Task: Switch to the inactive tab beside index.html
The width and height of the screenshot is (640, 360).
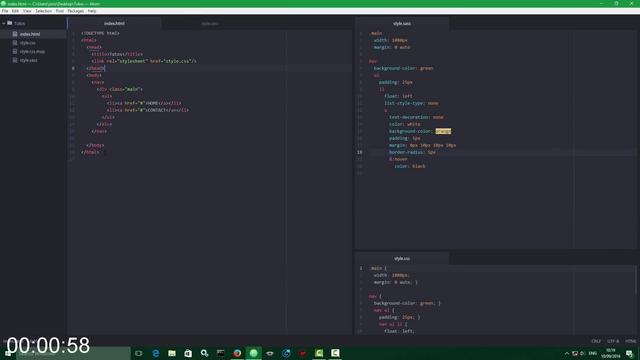Action: [x=210, y=24]
